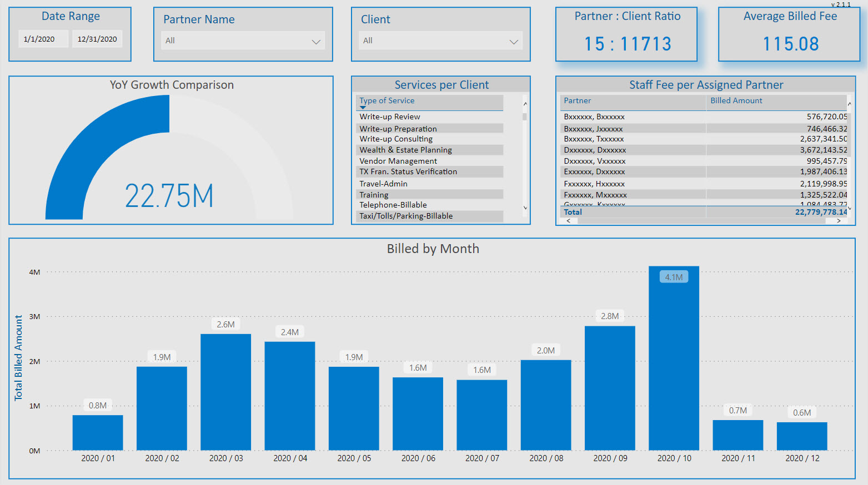Click the 12/31/2020 end date field
Viewport: 868px width, 485px height.
click(x=97, y=38)
